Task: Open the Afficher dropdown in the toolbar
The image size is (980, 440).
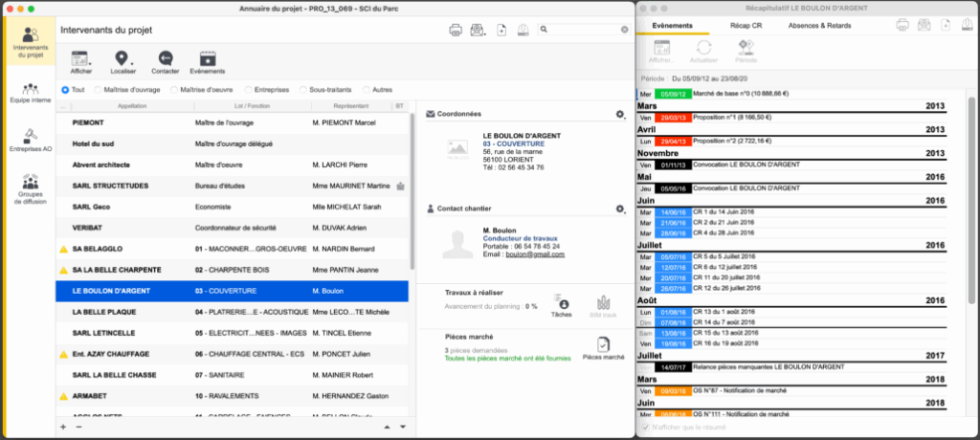Action: tap(80, 59)
